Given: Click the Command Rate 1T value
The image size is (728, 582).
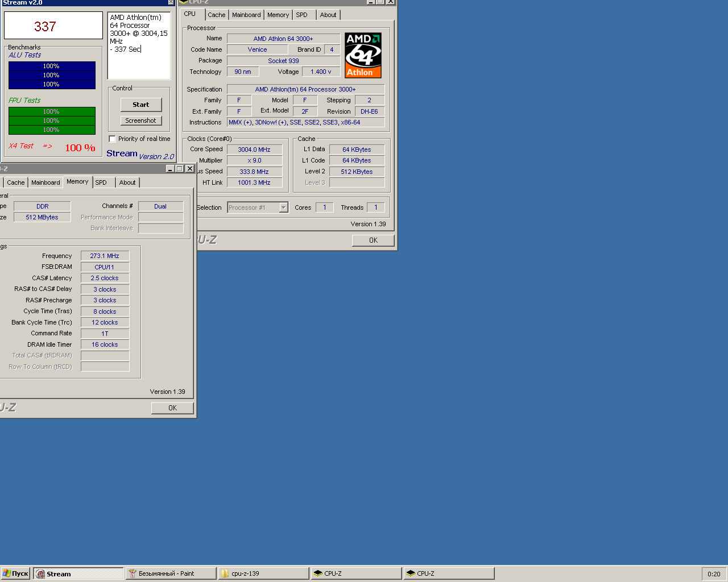Looking at the screenshot, I should click(x=105, y=334).
